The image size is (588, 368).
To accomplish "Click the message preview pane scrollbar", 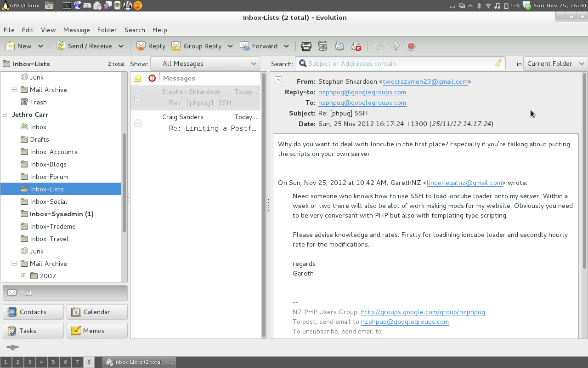I will (584, 170).
